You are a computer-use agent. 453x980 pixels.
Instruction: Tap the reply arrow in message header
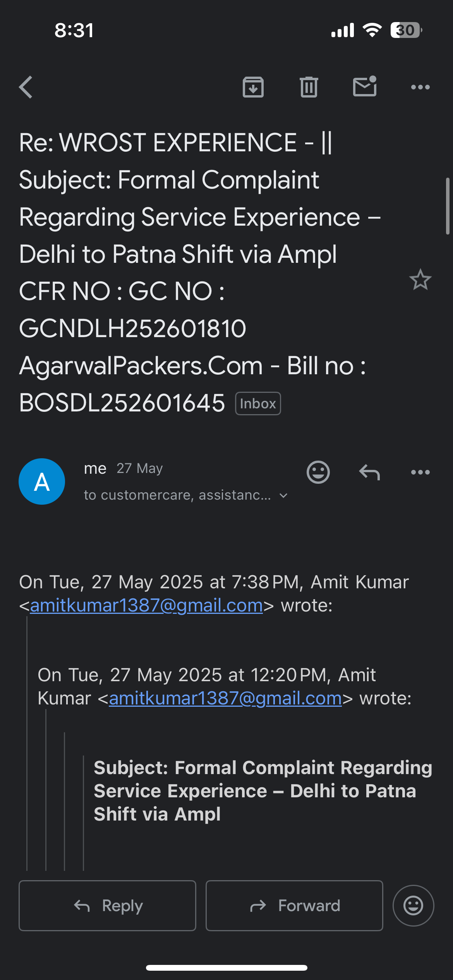[369, 472]
